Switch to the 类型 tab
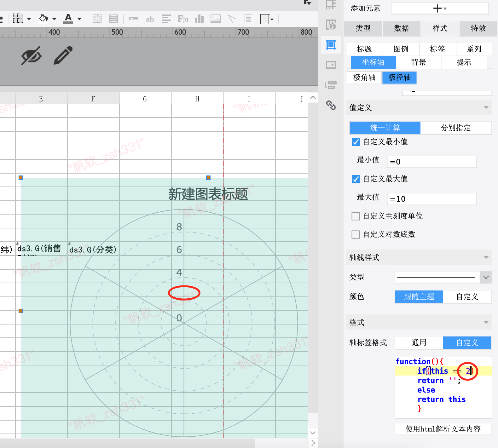 coord(363,28)
